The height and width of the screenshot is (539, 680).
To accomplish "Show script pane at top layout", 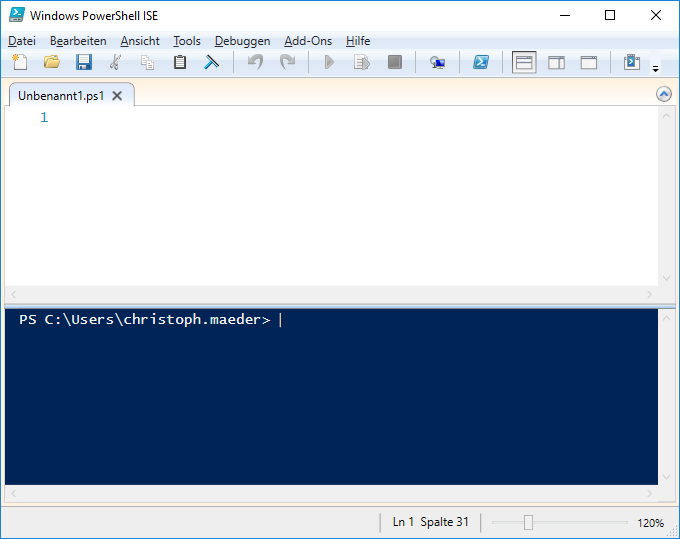I will pyautogui.click(x=524, y=62).
